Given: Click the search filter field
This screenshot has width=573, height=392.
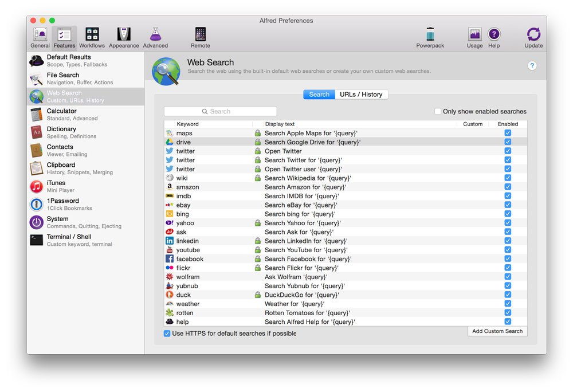Looking at the screenshot, I should 220,111.
